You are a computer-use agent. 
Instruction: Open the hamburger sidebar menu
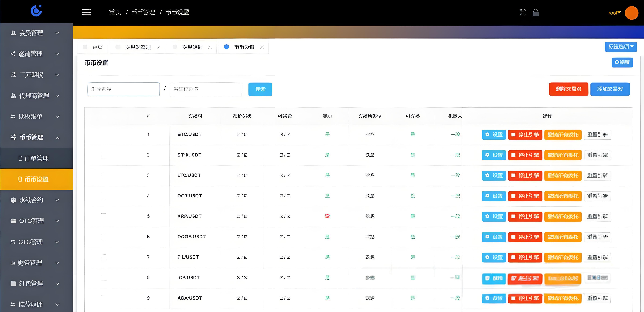click(x=86, y=12)
